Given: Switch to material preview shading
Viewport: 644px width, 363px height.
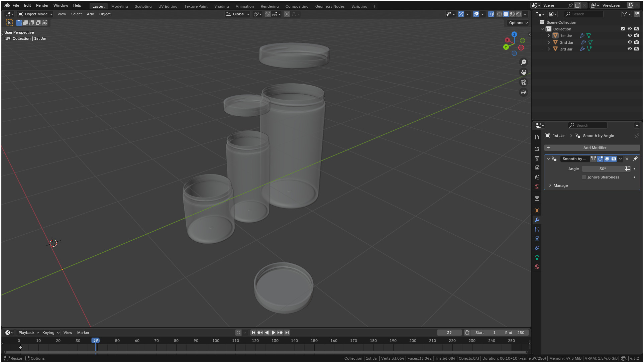Looking at the screenshot, I should click(x=512, y=14).
